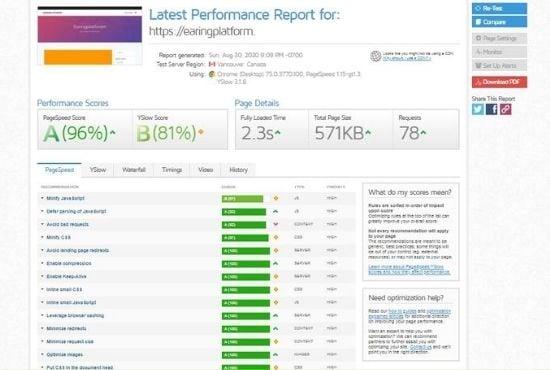Click the Enable compression up-arrow icon
Viewport: 550px width, 370px height.
click(x=276, y=263)
